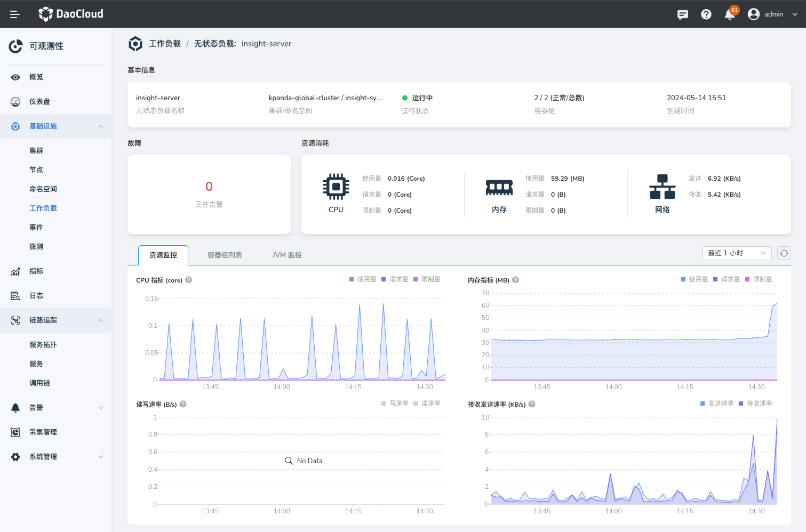
Task: Switch to the JVM 监控 tab
Action: pos(287,255)
